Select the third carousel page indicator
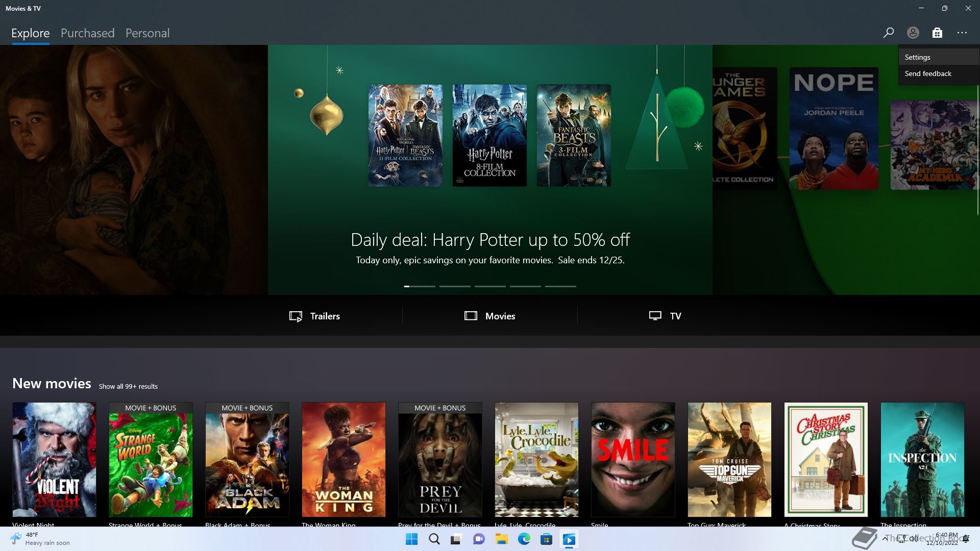Image resolution: width=980 pixels, height=551 pixels. (490, 286)
